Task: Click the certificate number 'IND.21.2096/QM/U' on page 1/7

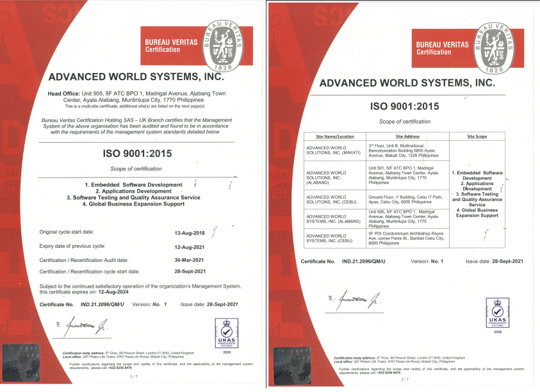Action: click(102, 304)
